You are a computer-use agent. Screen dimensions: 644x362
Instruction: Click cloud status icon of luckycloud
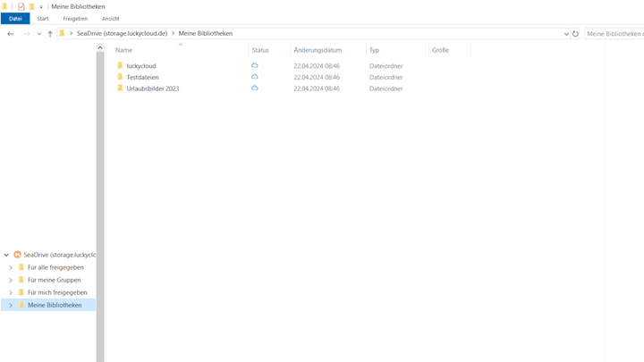pos(255,65)
